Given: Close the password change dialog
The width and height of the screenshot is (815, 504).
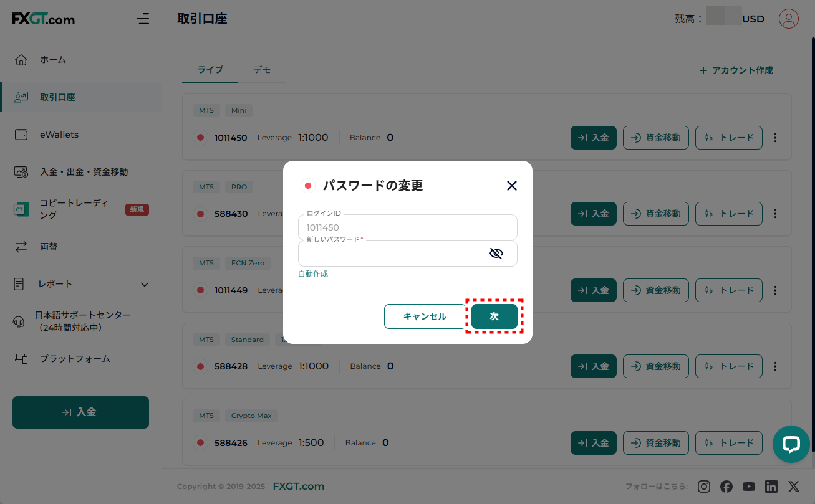Looking at the screenshot, I should pos(511,186).
